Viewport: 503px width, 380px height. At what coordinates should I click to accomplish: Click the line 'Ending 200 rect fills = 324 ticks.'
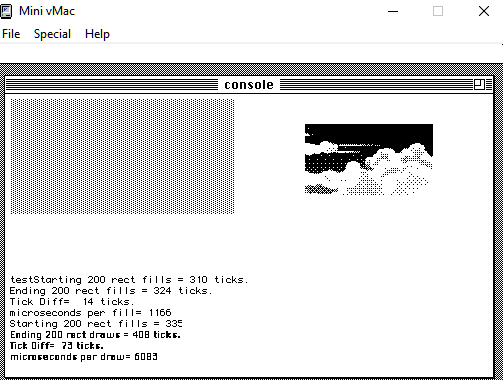pos(111,291)
